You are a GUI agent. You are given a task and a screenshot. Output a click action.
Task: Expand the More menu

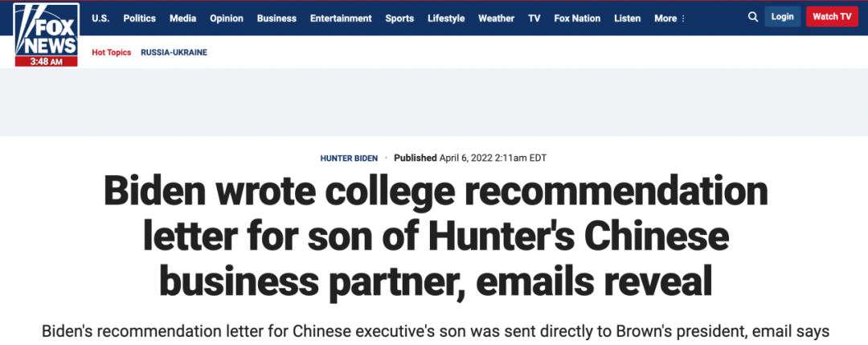(669, 18)
